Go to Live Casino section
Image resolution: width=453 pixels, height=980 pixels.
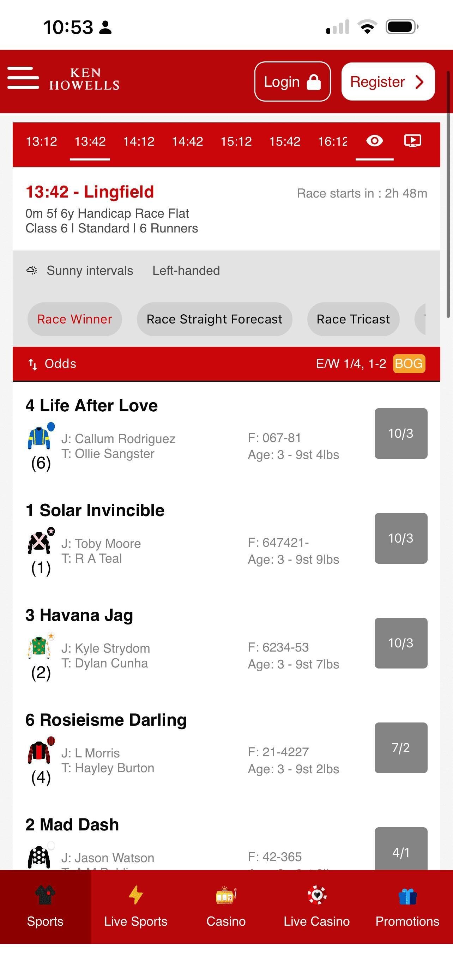[x=316, y=907]
